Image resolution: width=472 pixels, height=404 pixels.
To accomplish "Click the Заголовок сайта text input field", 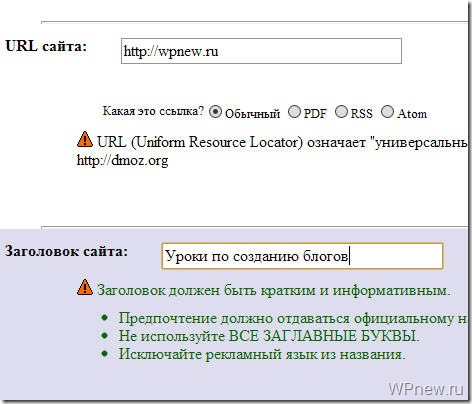I will tap(302, 256).
